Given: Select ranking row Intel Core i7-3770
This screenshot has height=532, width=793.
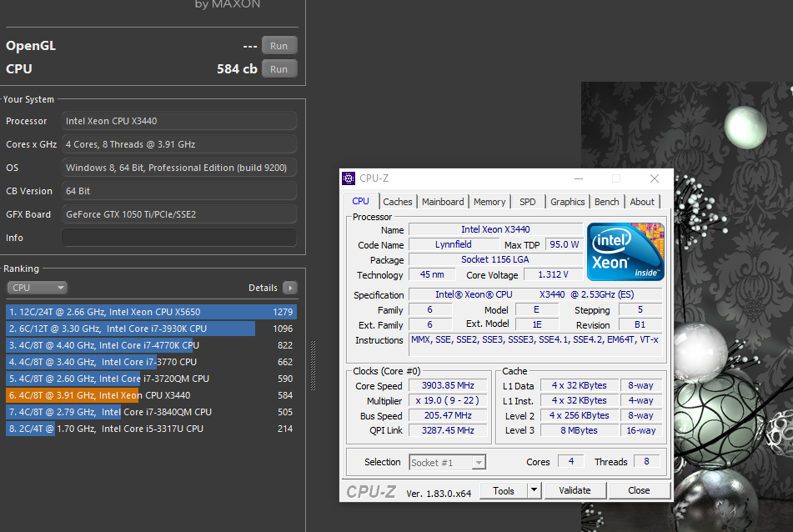Looking at the screenshot, I should point(151,362).
